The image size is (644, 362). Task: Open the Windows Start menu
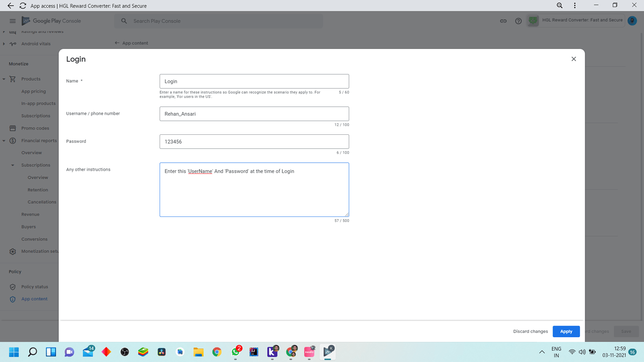14,352
